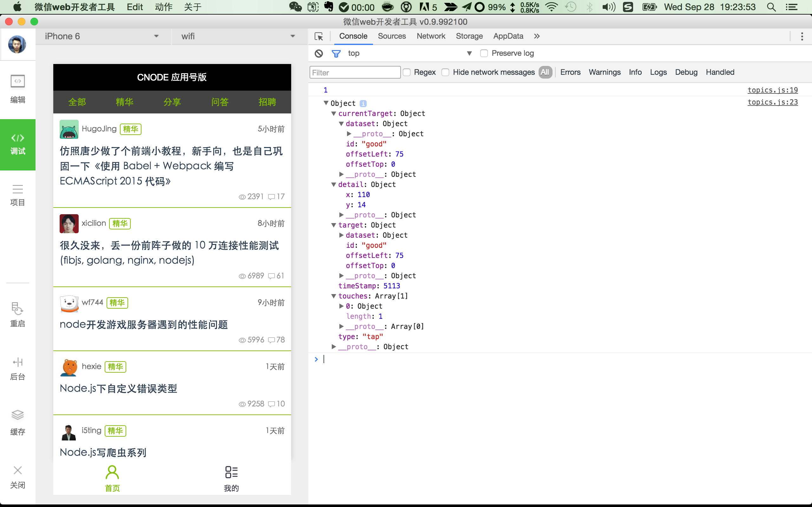Collapse the currentTarget object tree node

[334, 114]
